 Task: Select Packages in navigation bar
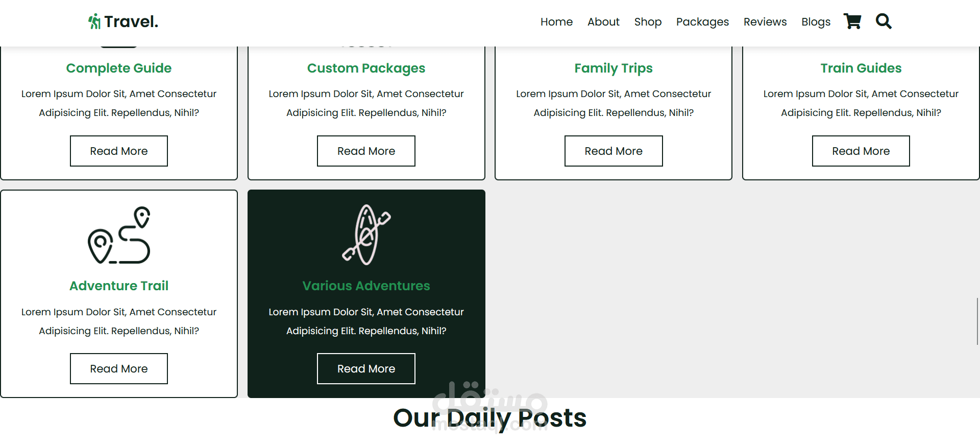(702, 22)
